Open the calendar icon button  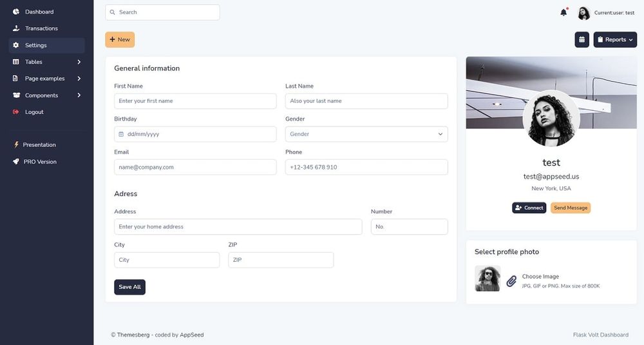(582, 39)
